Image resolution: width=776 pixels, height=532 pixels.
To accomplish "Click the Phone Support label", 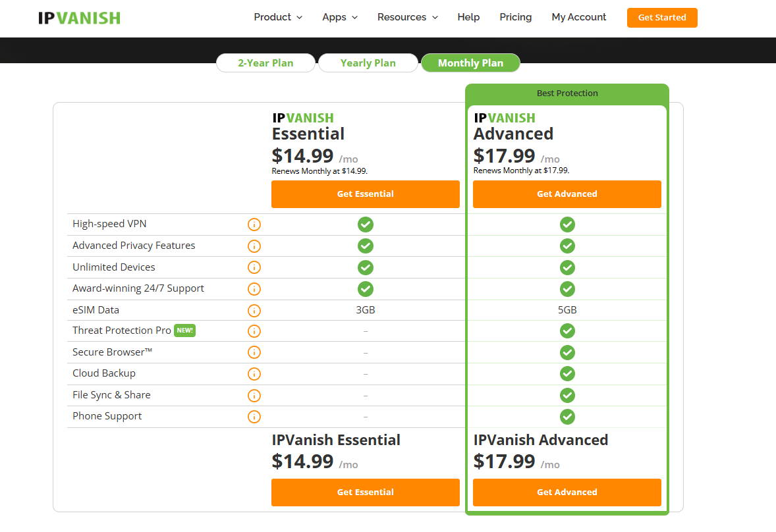I will pyautogui.click(x=107, y=416).
